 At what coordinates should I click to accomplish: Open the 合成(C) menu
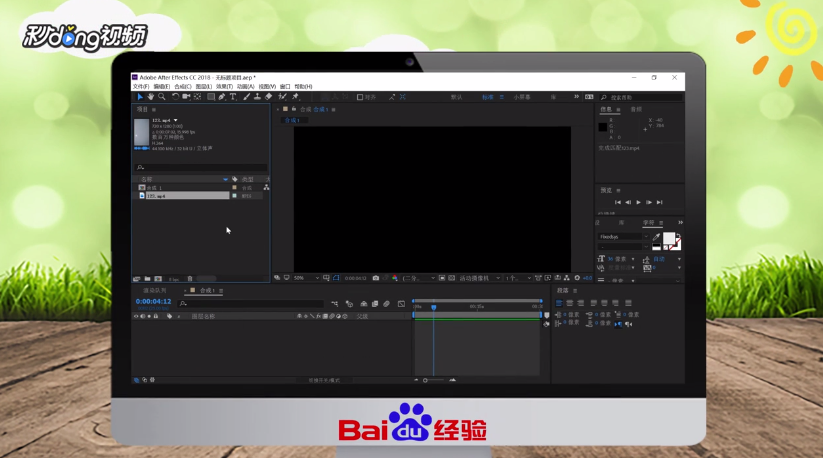coord(183,87)
